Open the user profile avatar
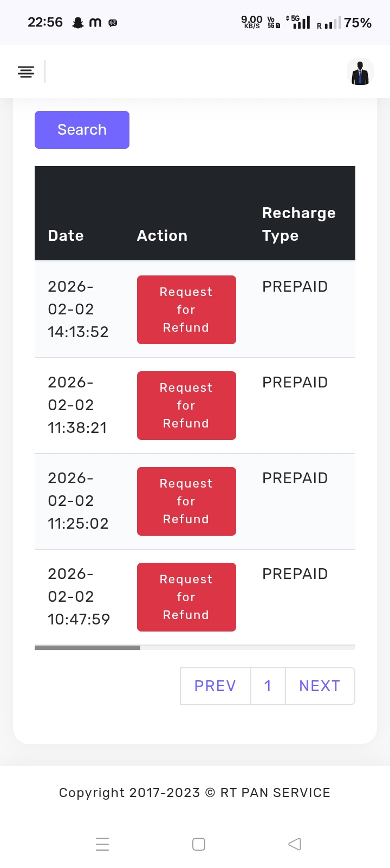The height and width of the screenshot is (868, 390). coord(360,72)
